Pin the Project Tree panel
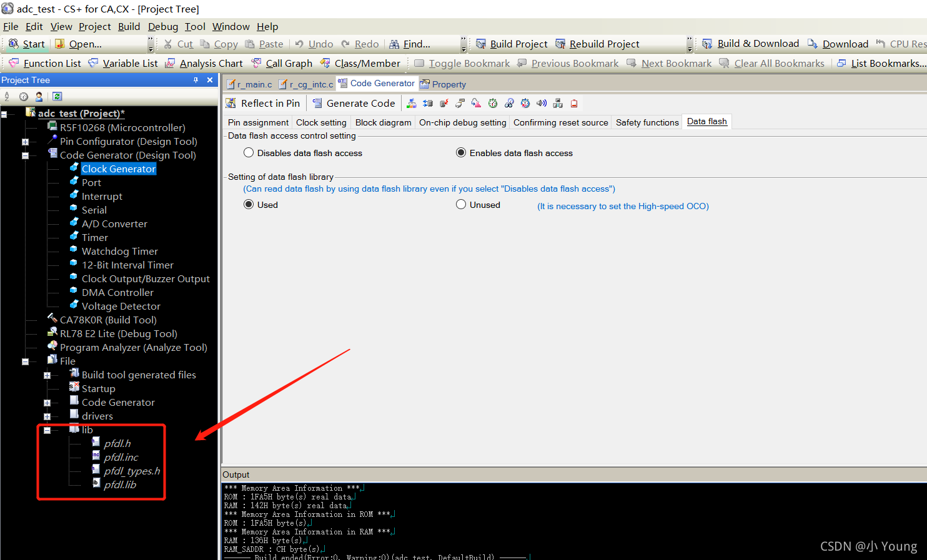 pyautogui.click(x=196, y=80)
